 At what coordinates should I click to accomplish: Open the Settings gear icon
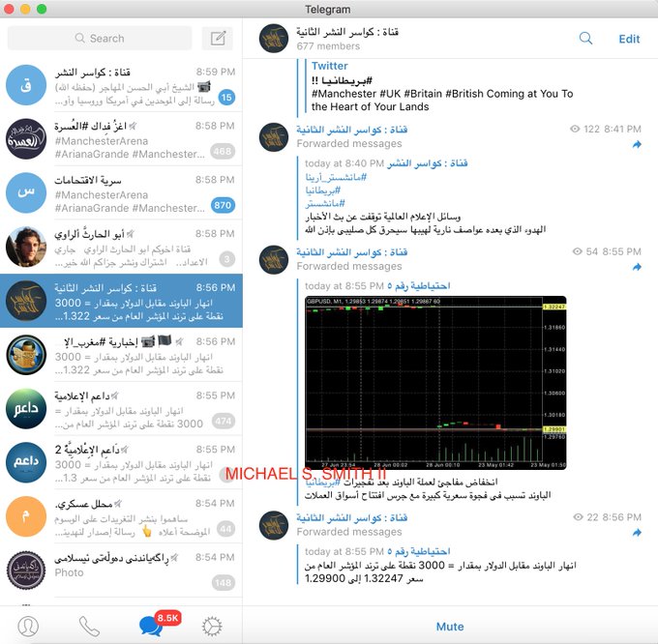(x=212, y=627)
